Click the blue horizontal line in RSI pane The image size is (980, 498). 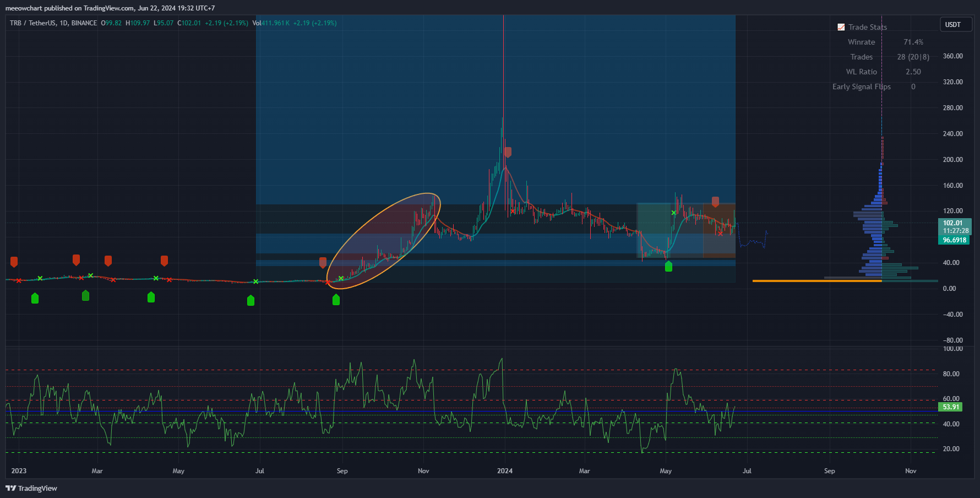pos(471,412)
